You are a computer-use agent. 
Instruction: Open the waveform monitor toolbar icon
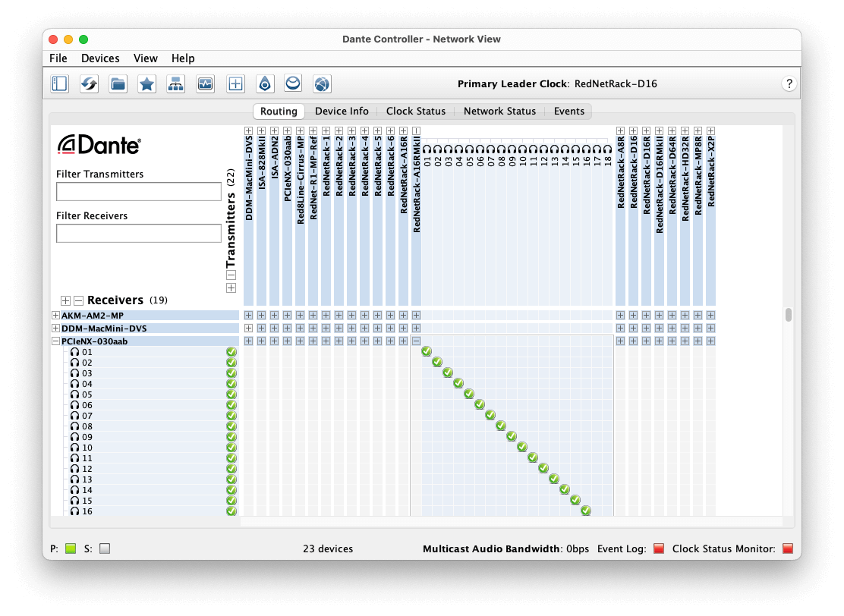(205, 84)
